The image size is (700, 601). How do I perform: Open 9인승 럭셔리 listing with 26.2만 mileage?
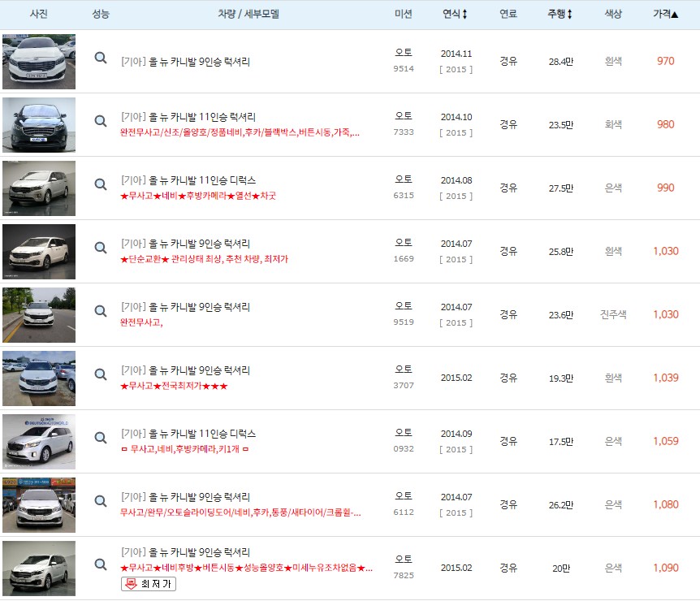pos(185,497)
